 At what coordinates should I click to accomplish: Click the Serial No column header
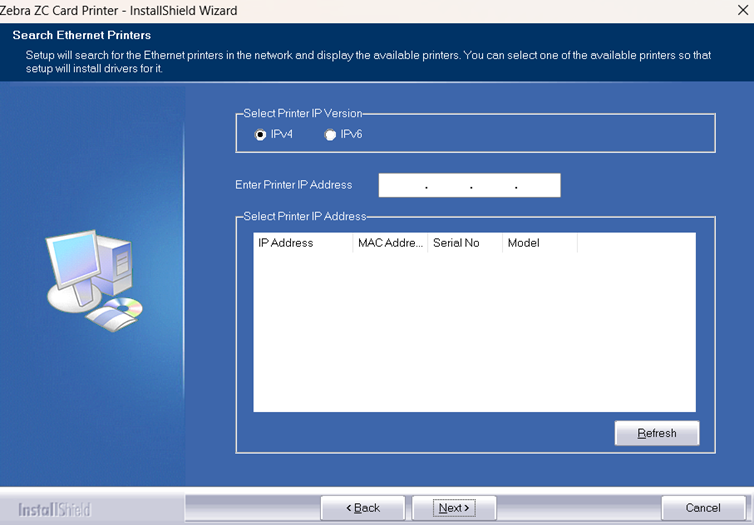465,243
